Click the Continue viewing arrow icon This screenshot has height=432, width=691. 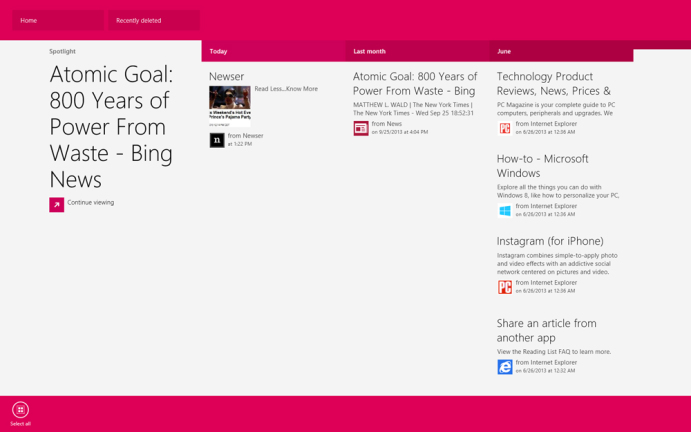click(56, 205)
